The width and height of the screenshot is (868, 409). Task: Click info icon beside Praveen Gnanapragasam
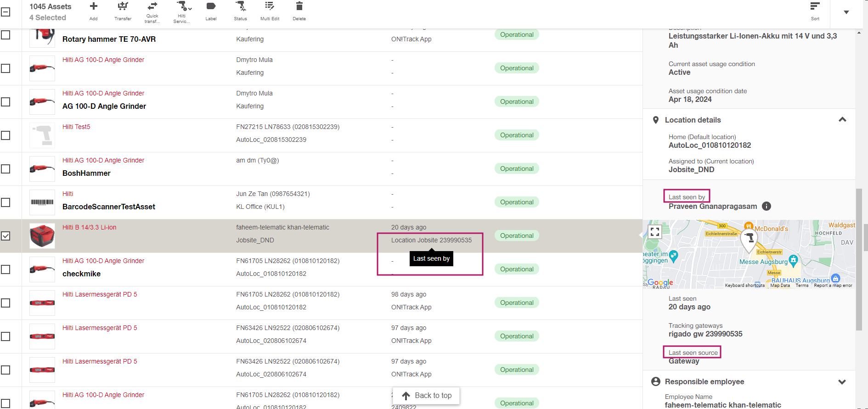click(767, 206)
